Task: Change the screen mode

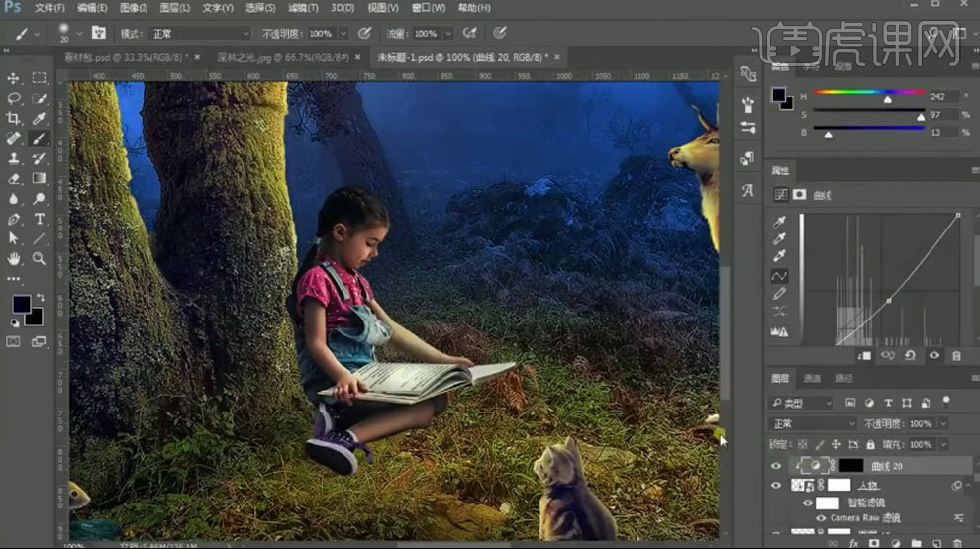Action: pos(39,341)
